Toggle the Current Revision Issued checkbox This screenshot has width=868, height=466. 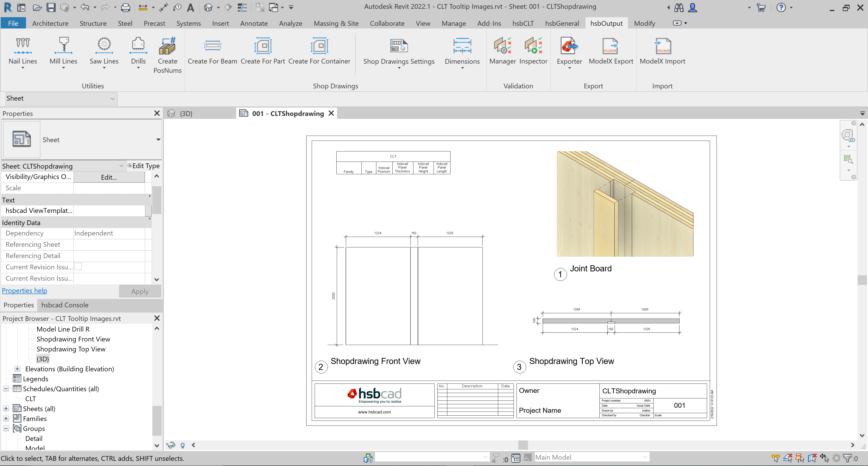pos(78,266)
